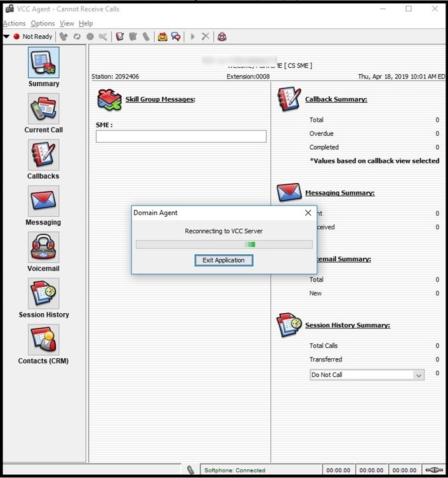Click the greyed handset toolbar icon
Image resolution: width=448 pixels, height=478 pixels.
tap(146, 37)
